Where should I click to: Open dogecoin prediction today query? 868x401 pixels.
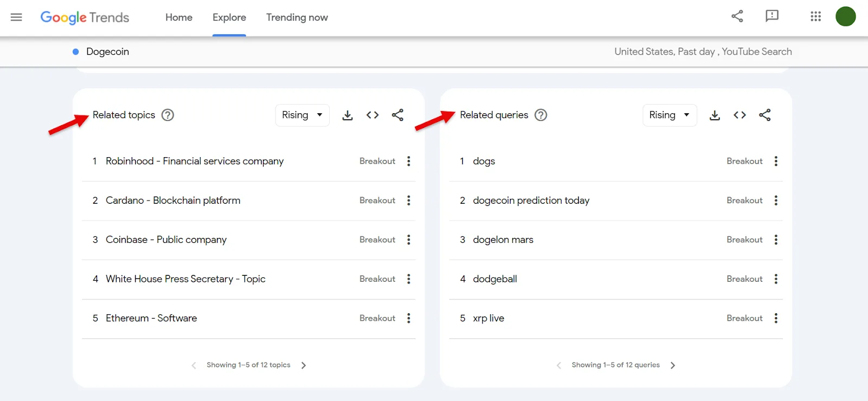click(x=531, y=200)
